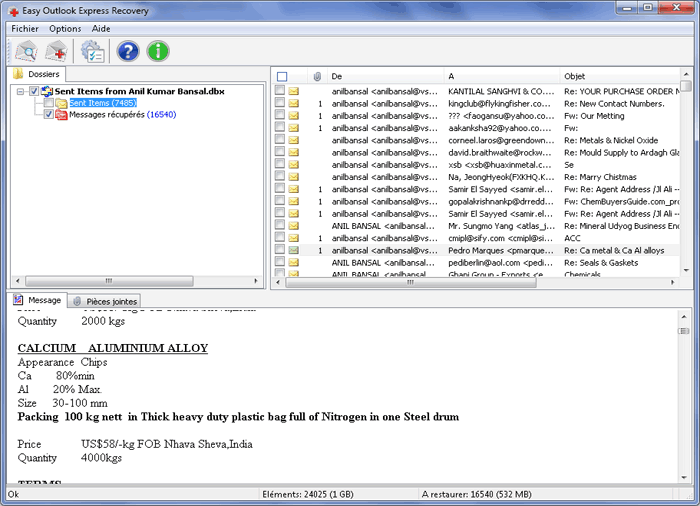The height and width of the screenshot is (506, 700).
Task: Select Messages récupérés (16540) folder
Action: tap(122, 115)
